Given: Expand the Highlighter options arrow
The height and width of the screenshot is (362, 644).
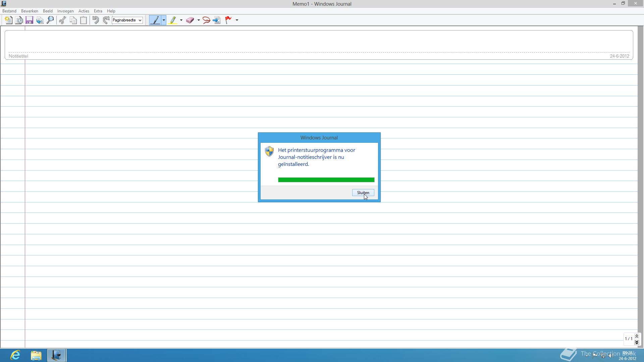Looking at the screenshot, I should pyautogui.click(x=181, y=20).
